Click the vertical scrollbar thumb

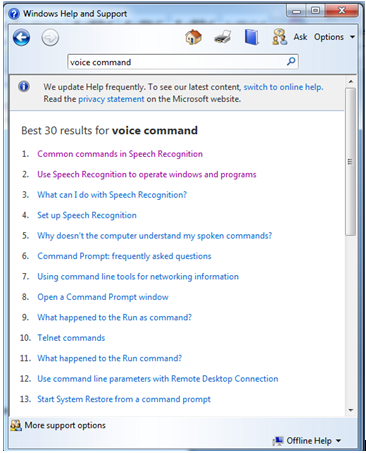pyautogui.click(x=350, y=162)
